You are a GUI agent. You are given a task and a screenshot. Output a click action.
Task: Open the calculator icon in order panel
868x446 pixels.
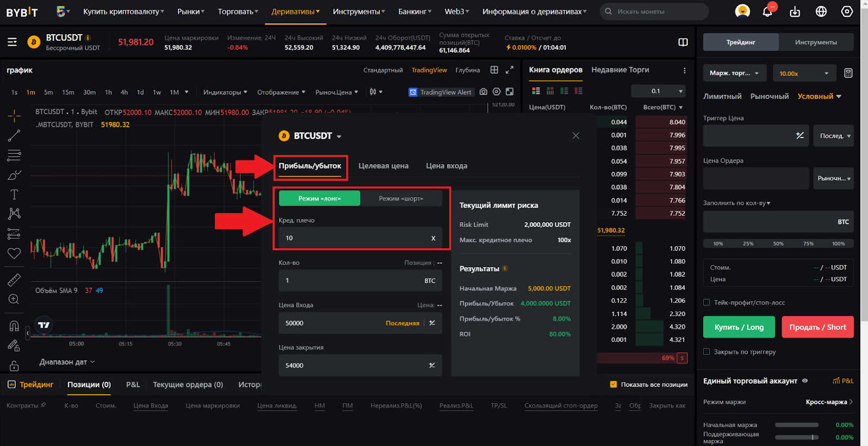click(848, 73)
